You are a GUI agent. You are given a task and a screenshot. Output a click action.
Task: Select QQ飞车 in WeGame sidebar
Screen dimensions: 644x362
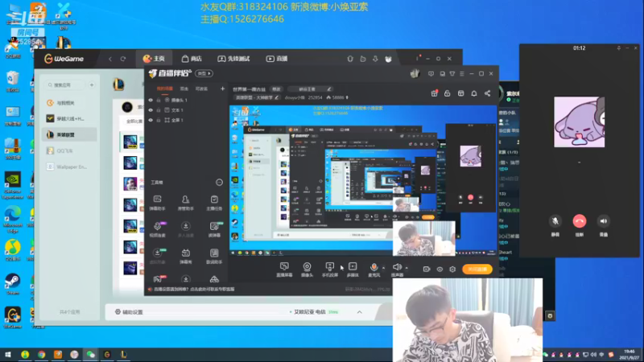tap(69, 150)
